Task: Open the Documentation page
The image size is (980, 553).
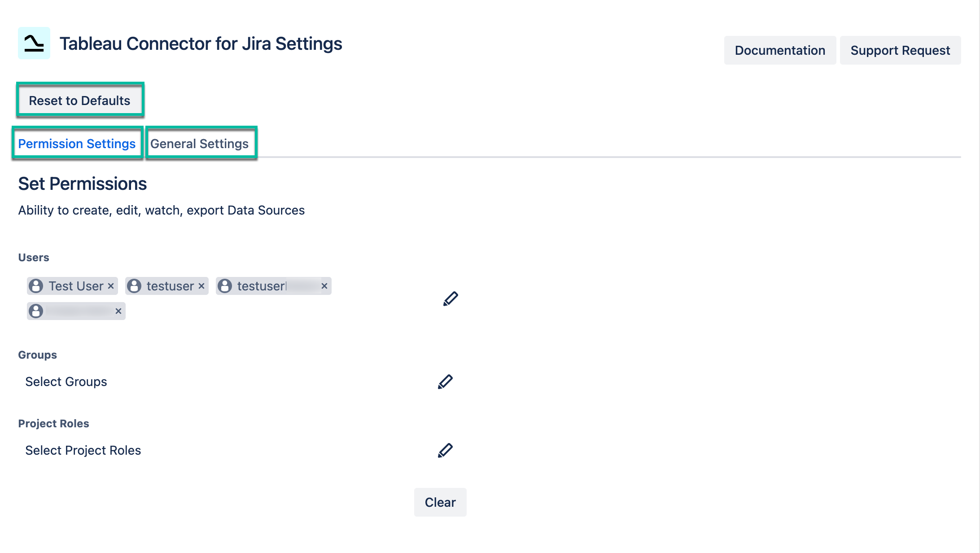Action: (x=780, y=50)
